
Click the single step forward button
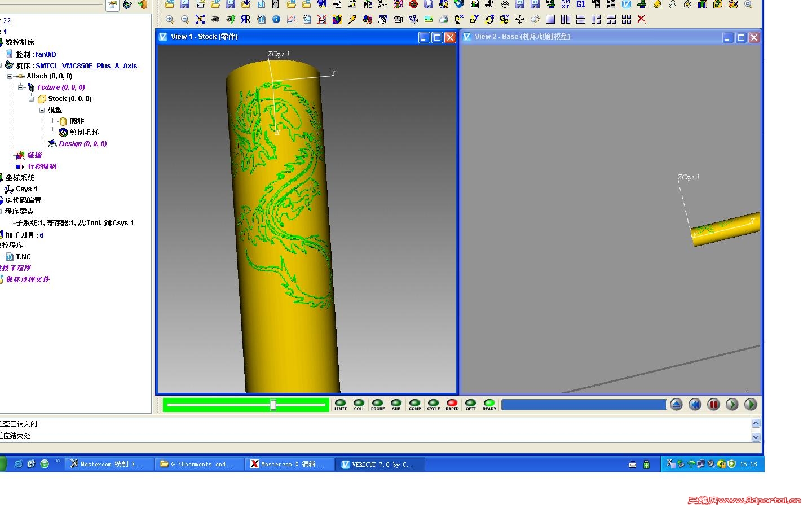coord(732,404)
